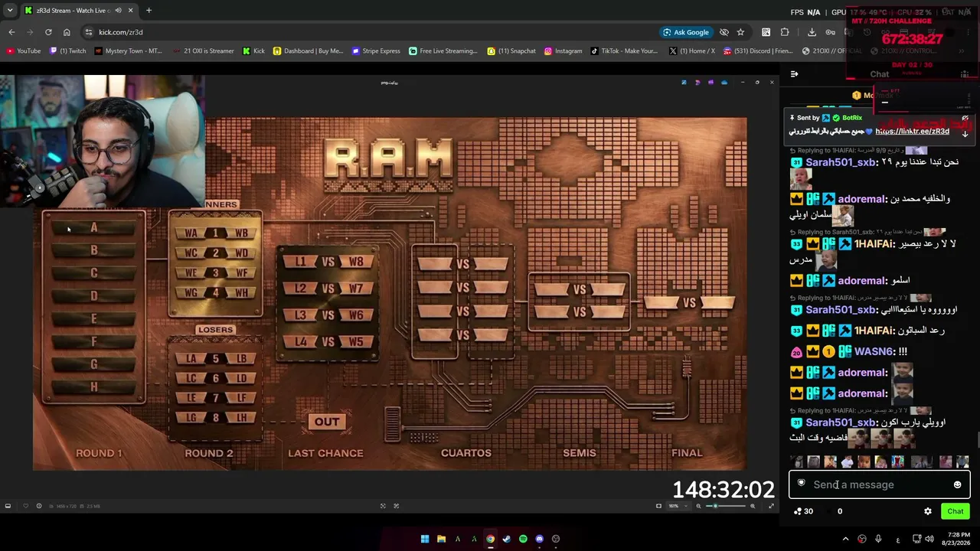Toggle the filmstrip in Photos viewer
The image size is (980, 551).
click(x=8, y=506)
